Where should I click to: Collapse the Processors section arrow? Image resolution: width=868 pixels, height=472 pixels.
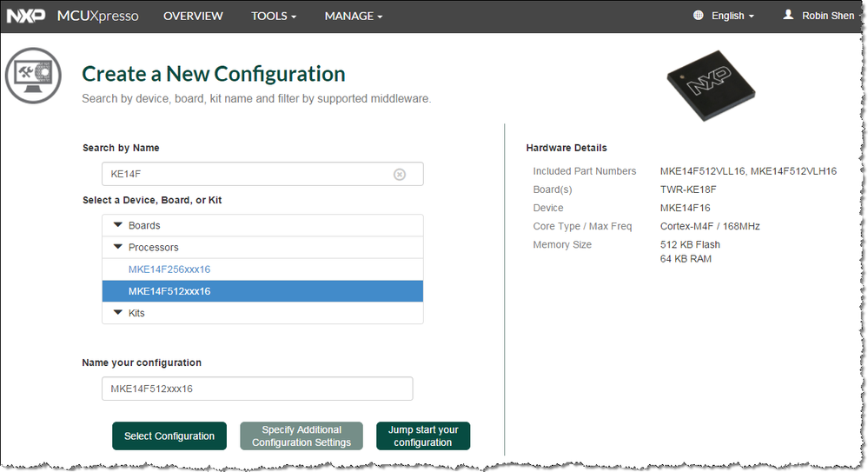tap(118, 247)
